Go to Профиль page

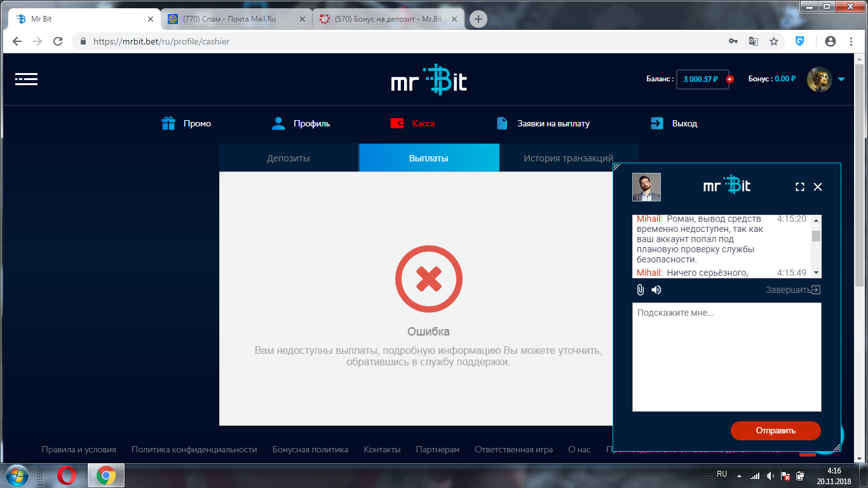[311, 123]
